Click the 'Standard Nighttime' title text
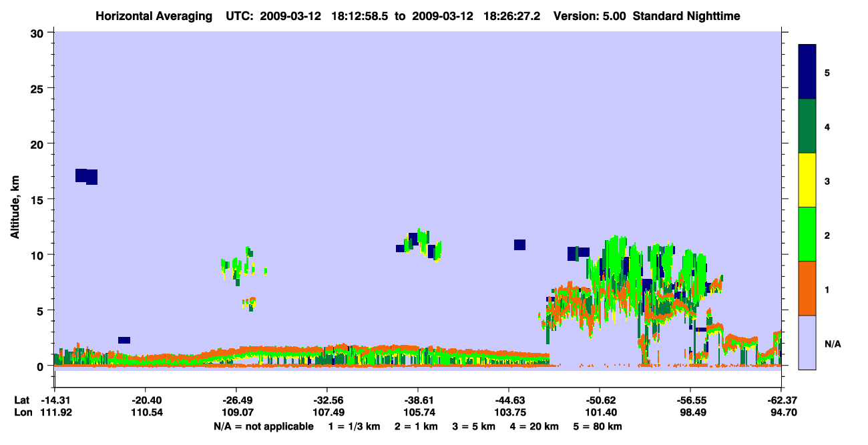This screenshot has height=445, width=868. tap(686, 15)
